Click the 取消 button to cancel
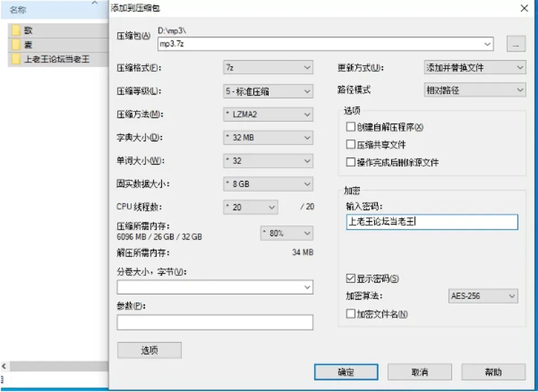538x392 pixels. coord(420,372)
